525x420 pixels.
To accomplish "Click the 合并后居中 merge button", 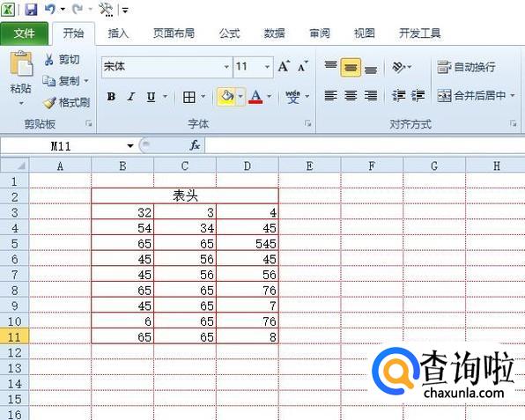I will click(x=476, y=96).
